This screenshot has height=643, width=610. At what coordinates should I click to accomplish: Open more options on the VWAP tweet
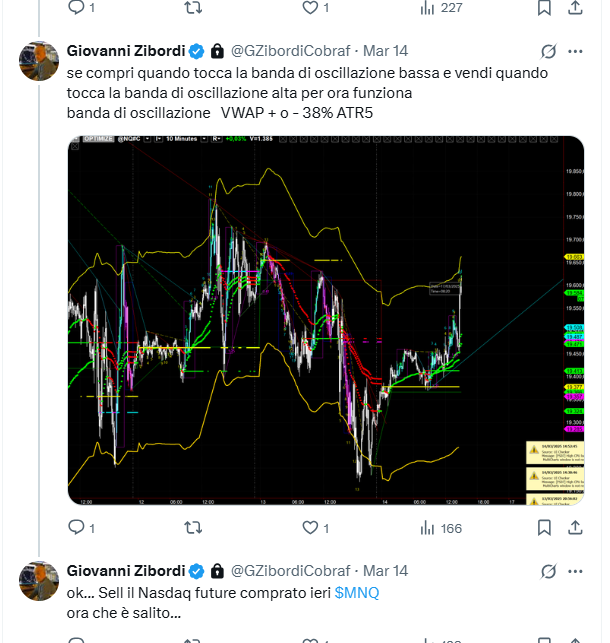(575, 51)
